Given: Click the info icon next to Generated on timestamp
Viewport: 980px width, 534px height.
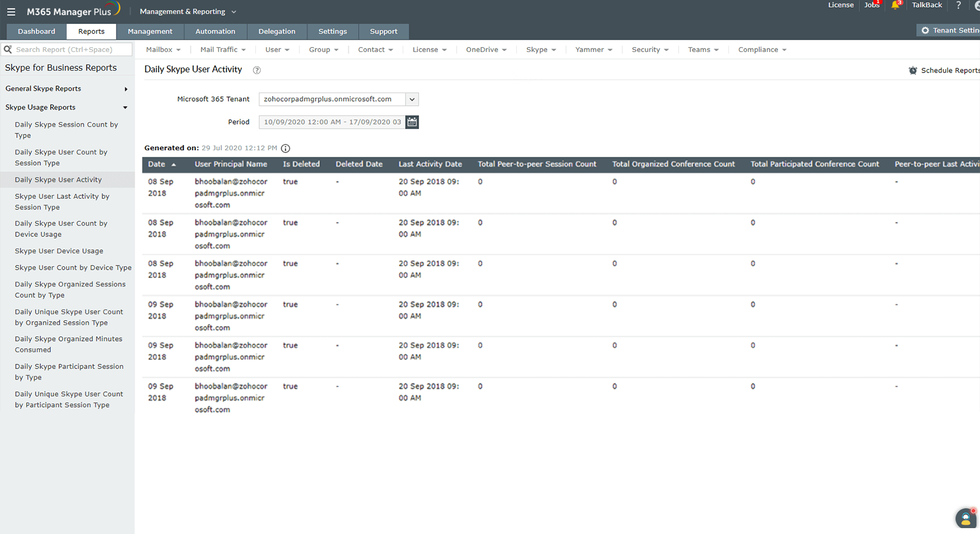Looking at the screenshot, I should point(285,148).
